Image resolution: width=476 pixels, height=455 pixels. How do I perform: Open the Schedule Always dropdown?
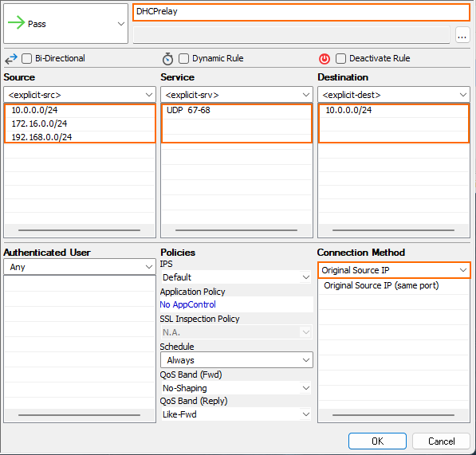[237, 360]
